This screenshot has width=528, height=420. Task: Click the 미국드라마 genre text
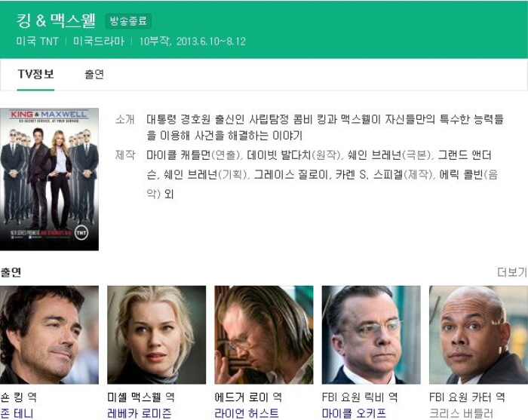click(x=99, y=41)
